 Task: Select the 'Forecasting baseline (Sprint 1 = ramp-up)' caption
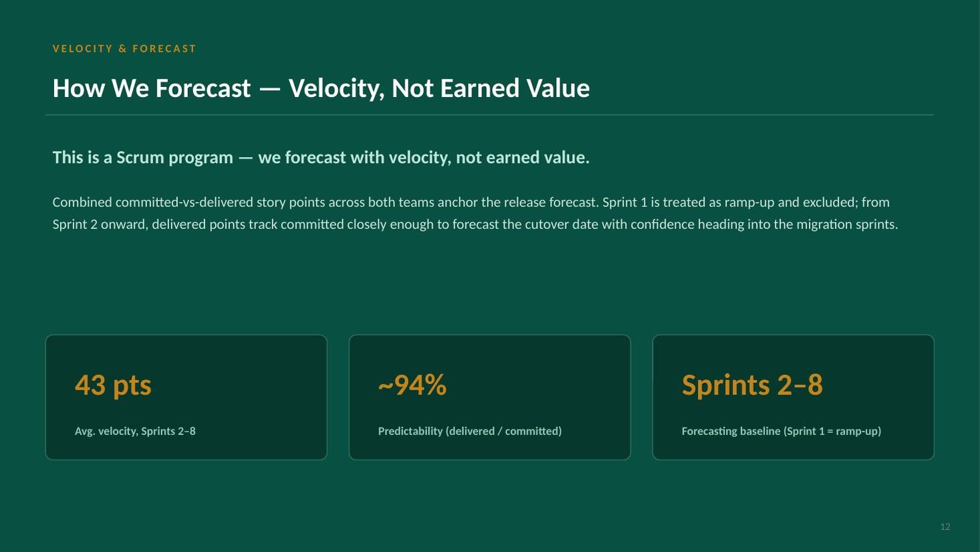pos(781,431)
